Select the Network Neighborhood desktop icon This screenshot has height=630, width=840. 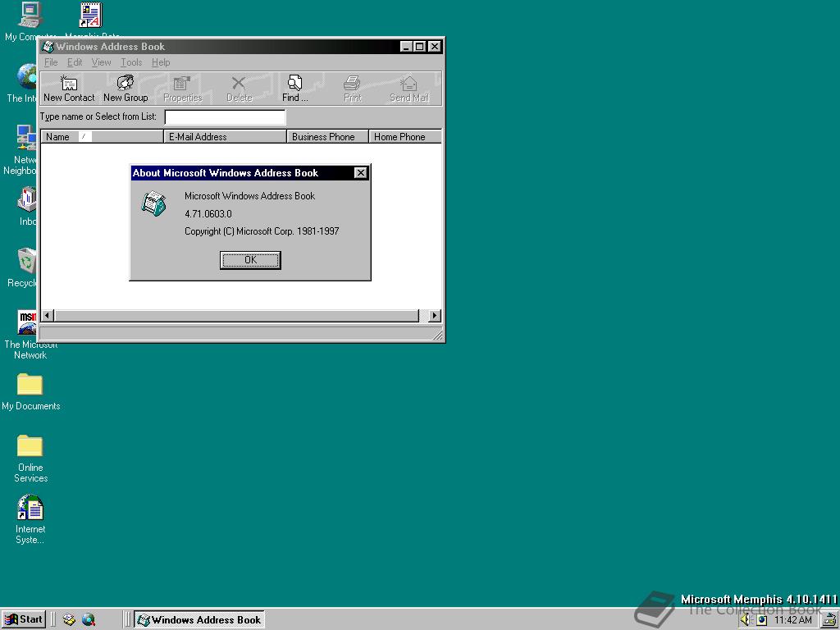(21, 150)
